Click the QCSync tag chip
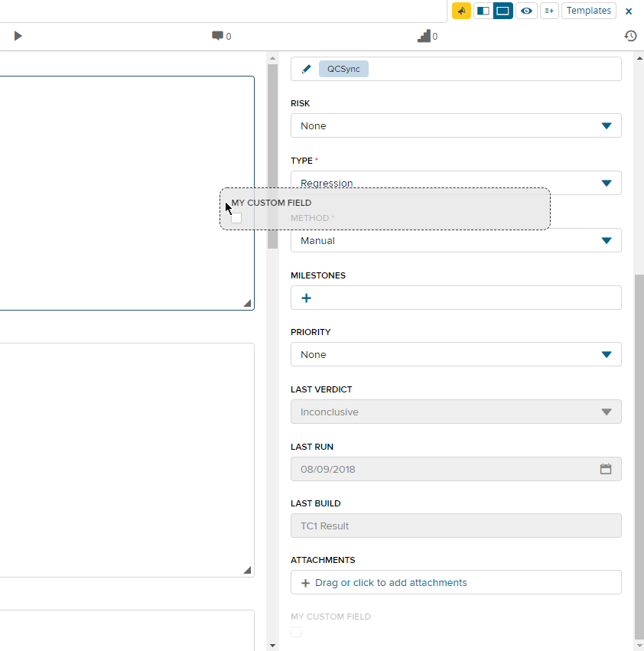644x651 pixels. coord(343,69)
